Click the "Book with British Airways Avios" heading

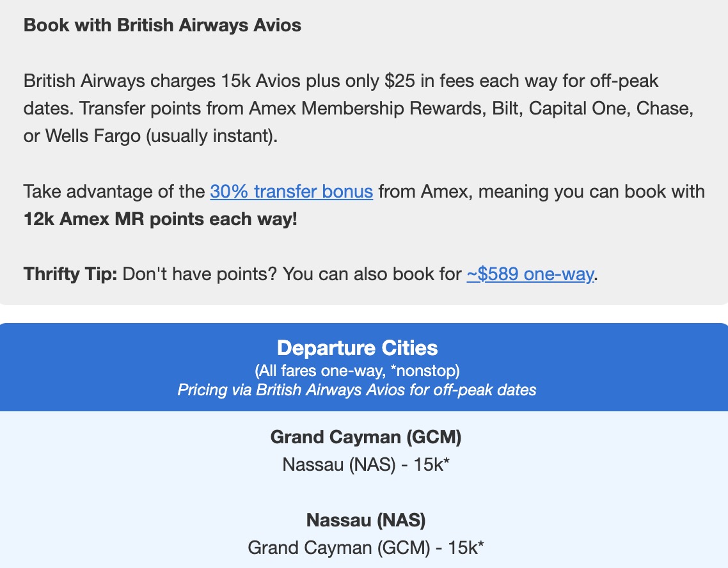pyautogui.click(x=162, y=26)
